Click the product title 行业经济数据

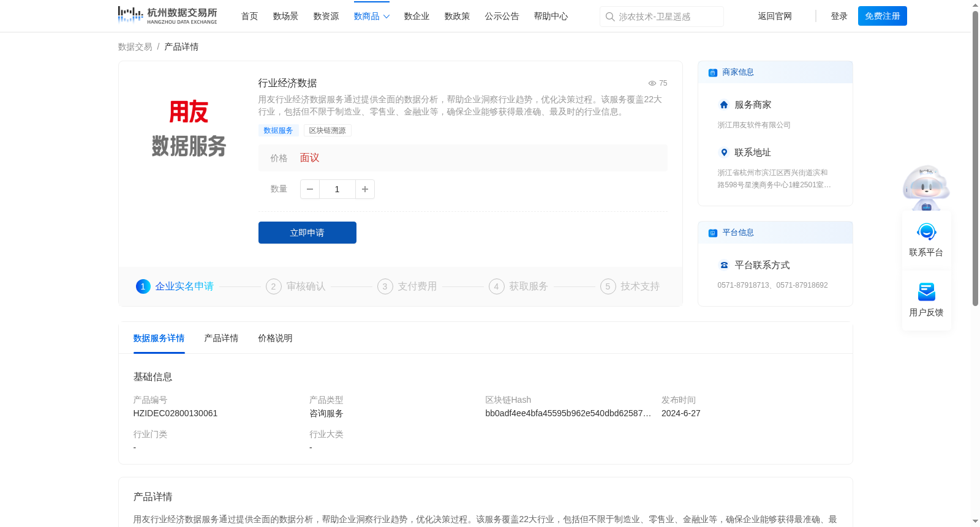click(287, 83)
